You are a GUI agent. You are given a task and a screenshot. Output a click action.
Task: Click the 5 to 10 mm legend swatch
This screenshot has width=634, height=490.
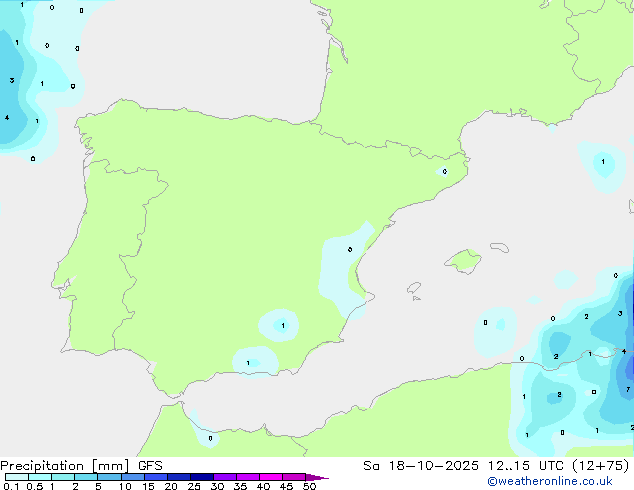pos(109,477)
